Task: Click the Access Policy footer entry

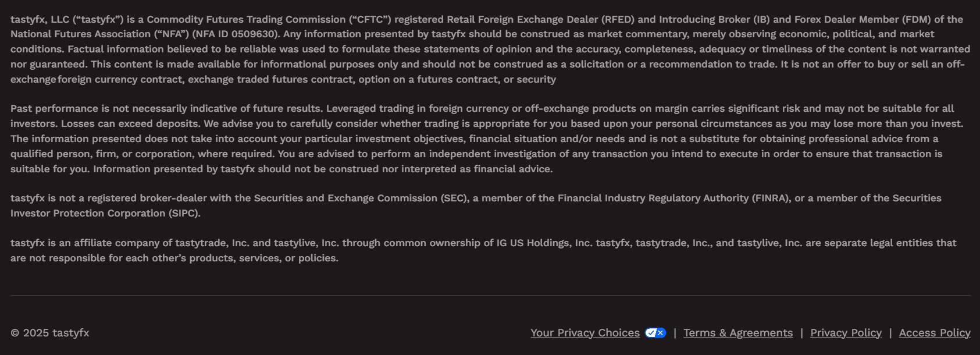Action: [935, 333]
